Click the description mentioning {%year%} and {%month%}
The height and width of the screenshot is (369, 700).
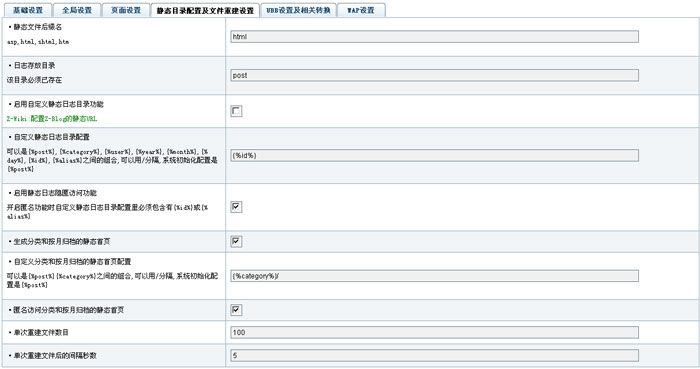112,160
